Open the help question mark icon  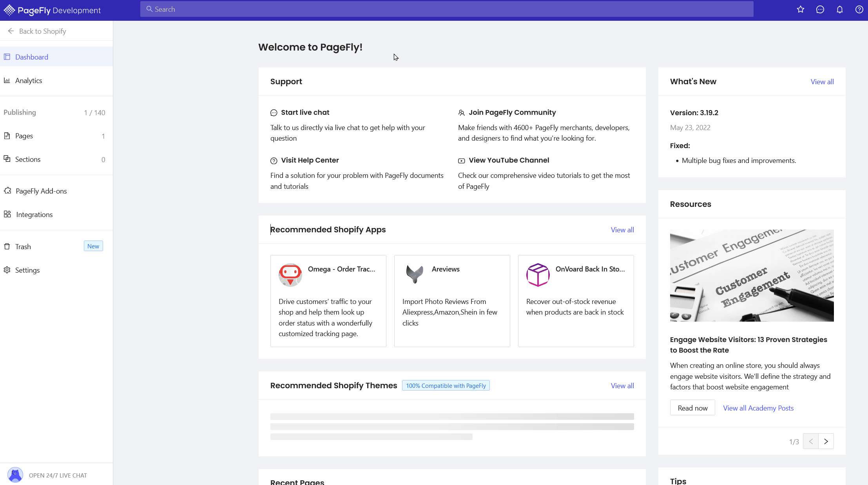[859, 9]
